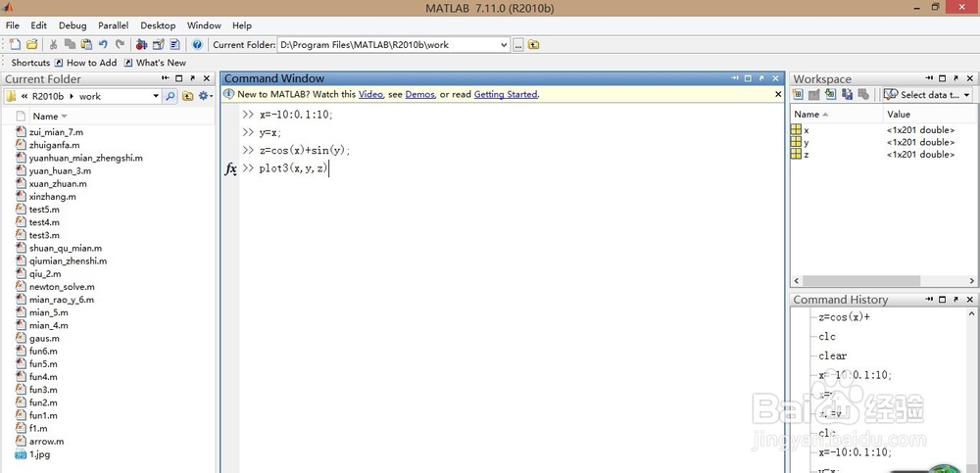
Task: Select the image file 1.jpg
Action: [x=39, y=454]
